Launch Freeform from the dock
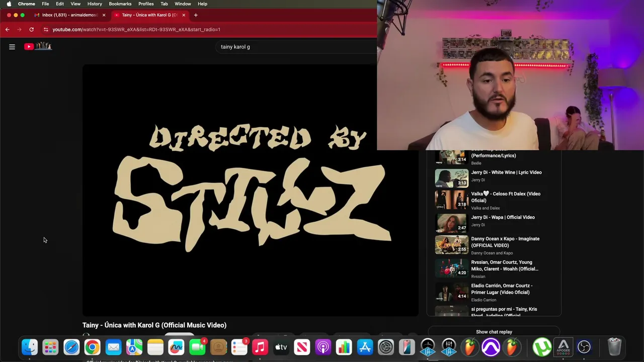Image resolution: width=644 pixels, height=362 pixels. pos(176,347)
